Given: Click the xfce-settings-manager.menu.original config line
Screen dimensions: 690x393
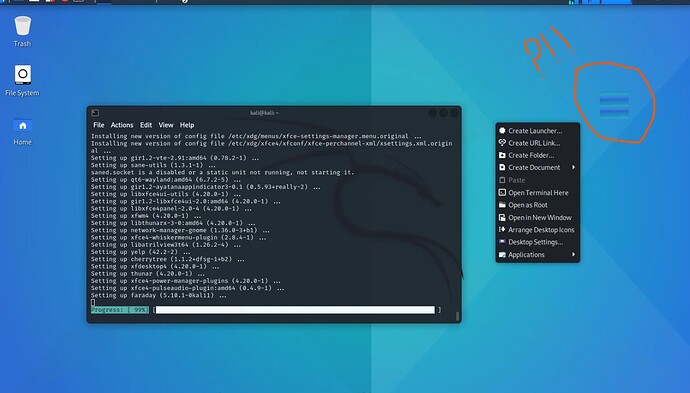Looking at the screenshot, I should click(256, 136).
